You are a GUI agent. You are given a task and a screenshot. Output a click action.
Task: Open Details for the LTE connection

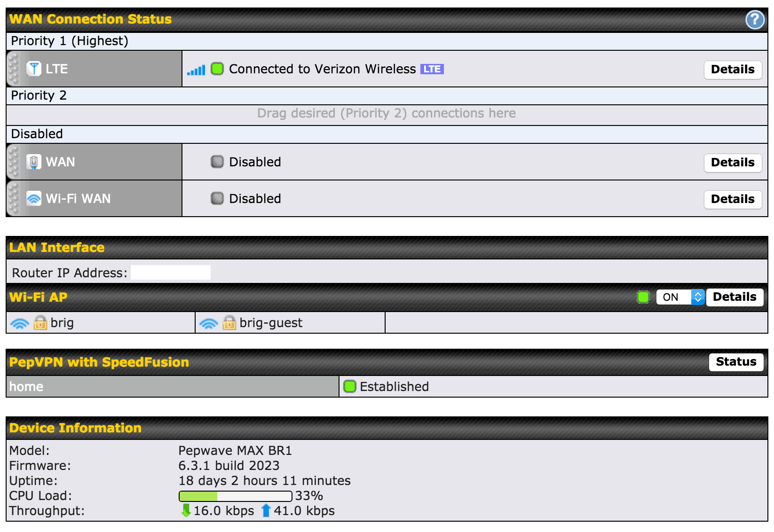click(733, 69)
